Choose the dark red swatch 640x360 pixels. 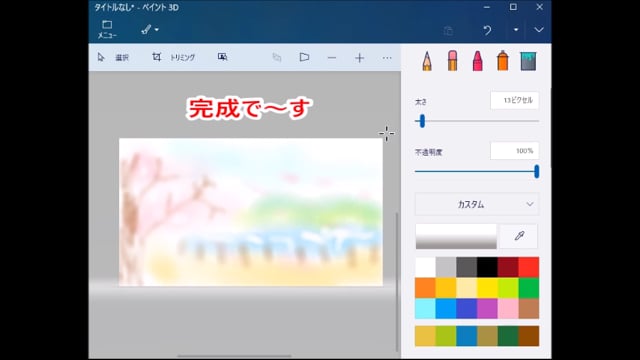point(508,267)
